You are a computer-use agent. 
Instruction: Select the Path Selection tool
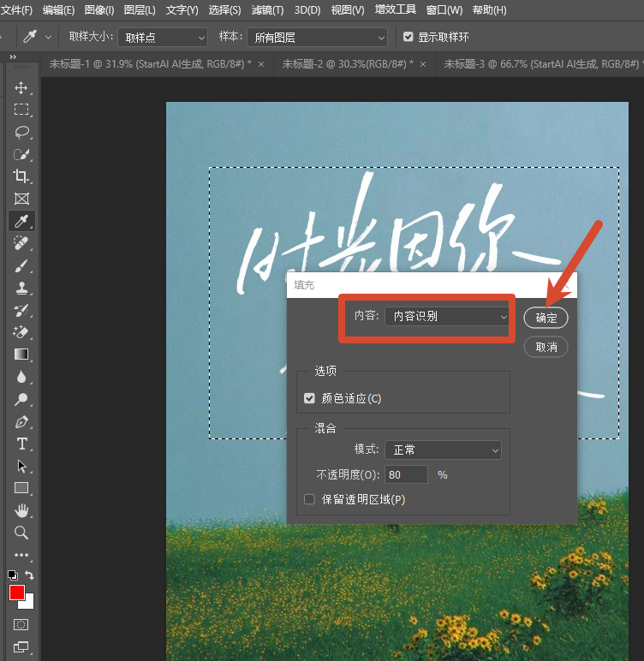21,467
